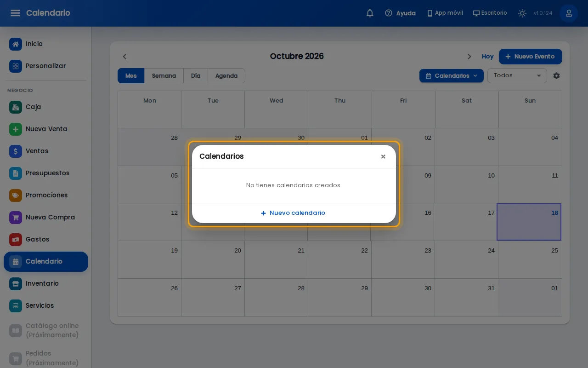588x368 pixels.
Task: Click the Inicio home icon
Action: coord(16,44)
